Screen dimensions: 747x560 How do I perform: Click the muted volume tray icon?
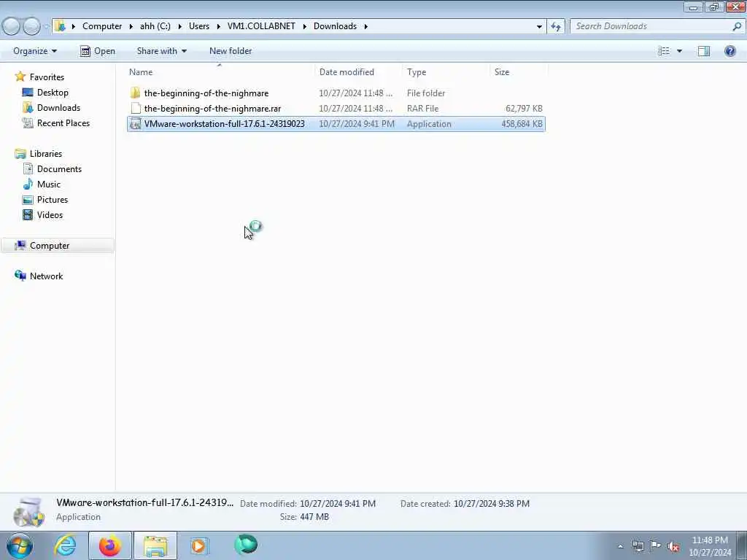point(673,546)
